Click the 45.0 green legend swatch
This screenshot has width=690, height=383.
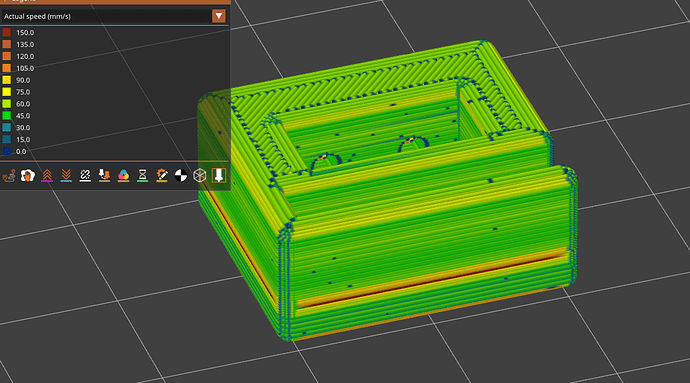(x=7, y=116)
